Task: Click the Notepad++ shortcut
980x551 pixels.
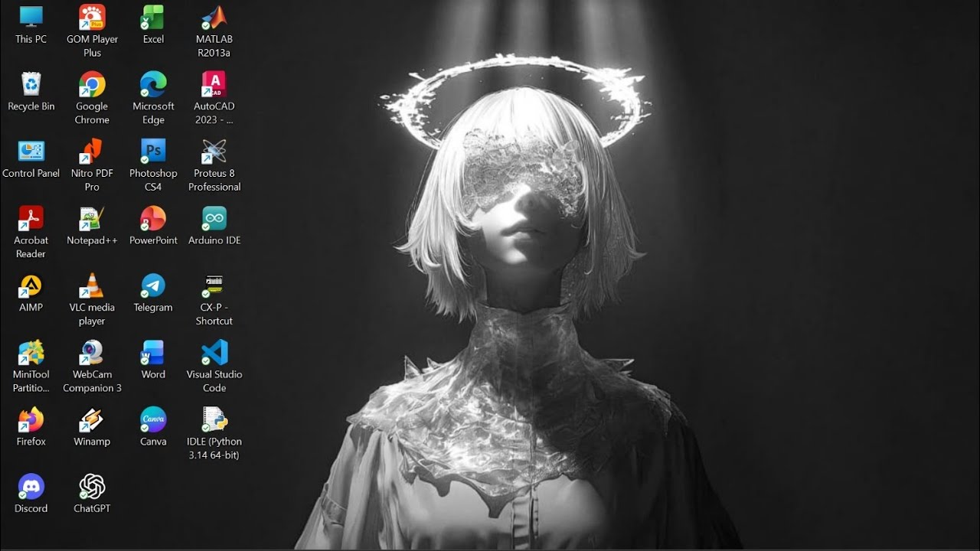Action: pos(92,218)
